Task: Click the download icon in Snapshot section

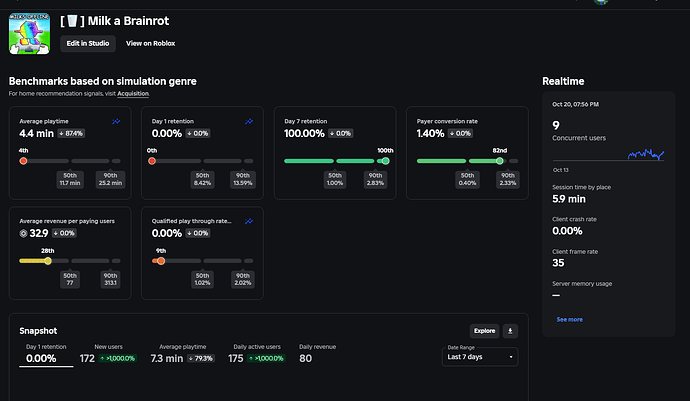Action: point(511,330)
